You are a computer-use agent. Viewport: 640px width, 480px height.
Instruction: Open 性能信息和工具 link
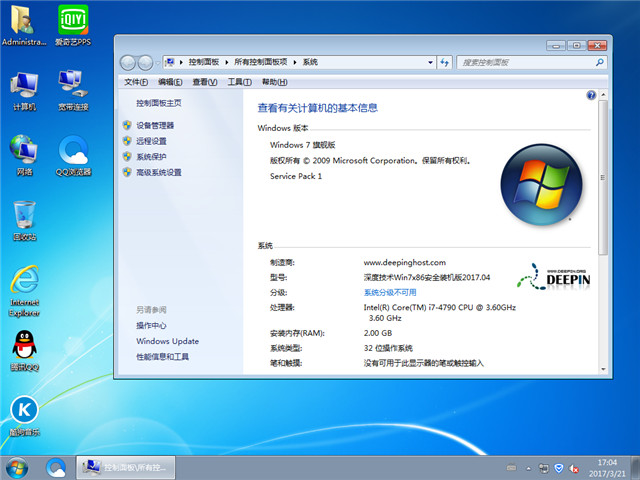[162, 356]
